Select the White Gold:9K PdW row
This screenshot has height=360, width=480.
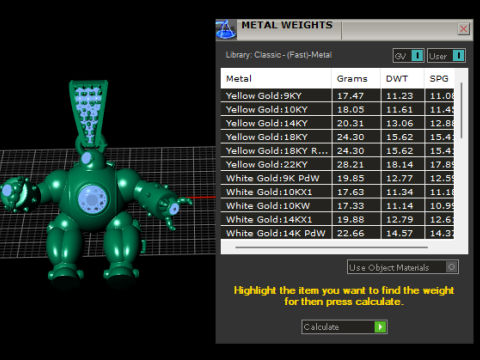(337, 178)
